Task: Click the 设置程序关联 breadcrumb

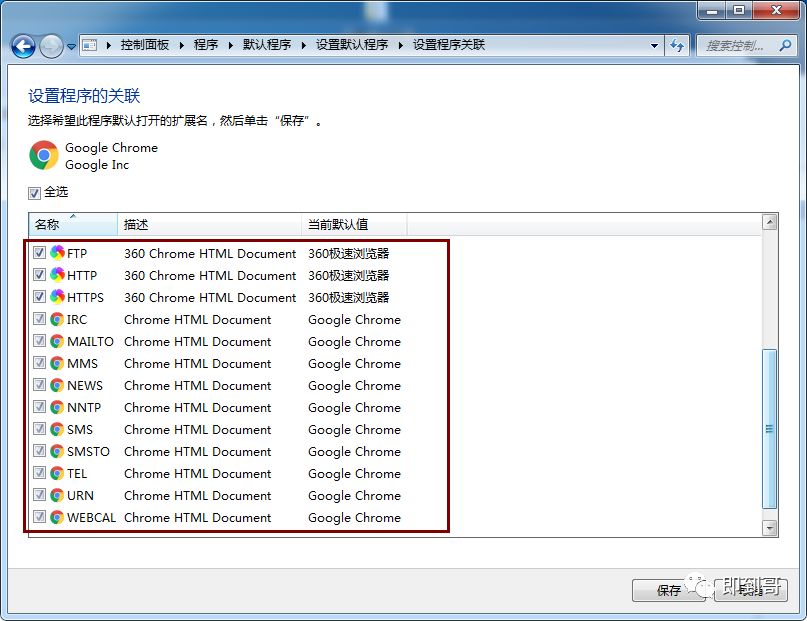Action: [x=449, y=45]
